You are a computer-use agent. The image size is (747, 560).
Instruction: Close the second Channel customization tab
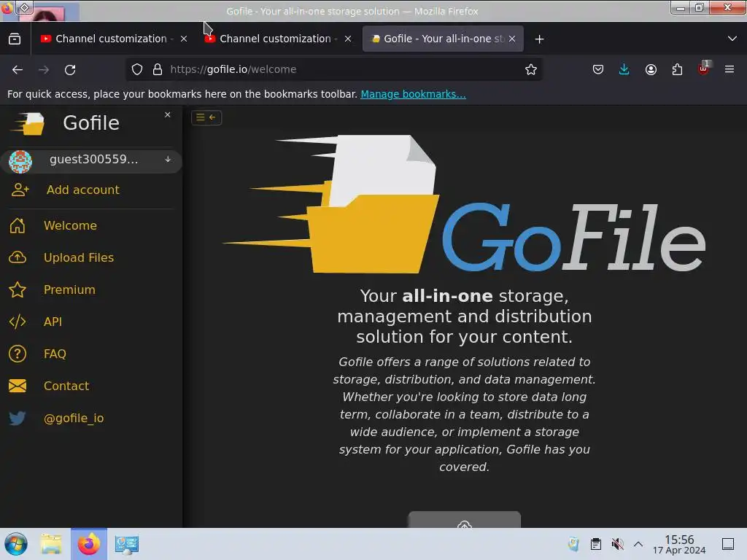[x=348, y=39]
